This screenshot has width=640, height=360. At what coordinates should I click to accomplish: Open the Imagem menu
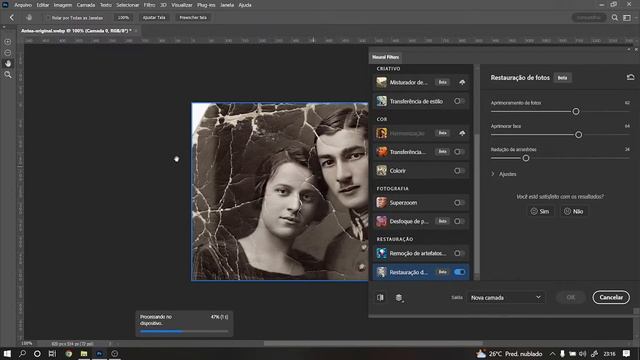click(63, 5)
